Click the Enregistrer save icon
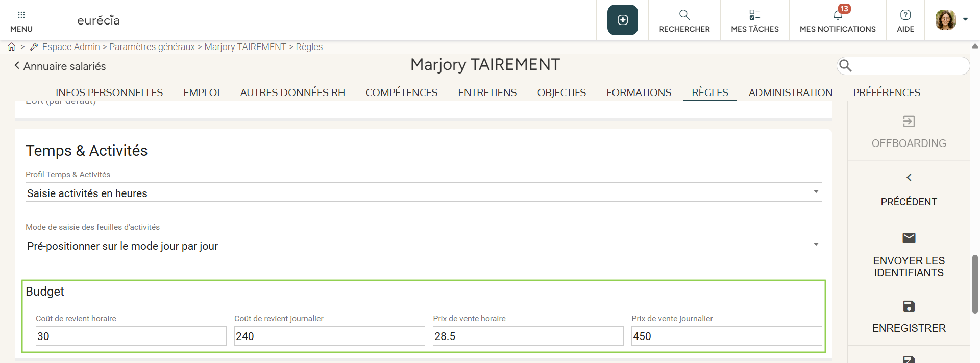This screenshot has width=980, height=363. (x=909, y=306)
